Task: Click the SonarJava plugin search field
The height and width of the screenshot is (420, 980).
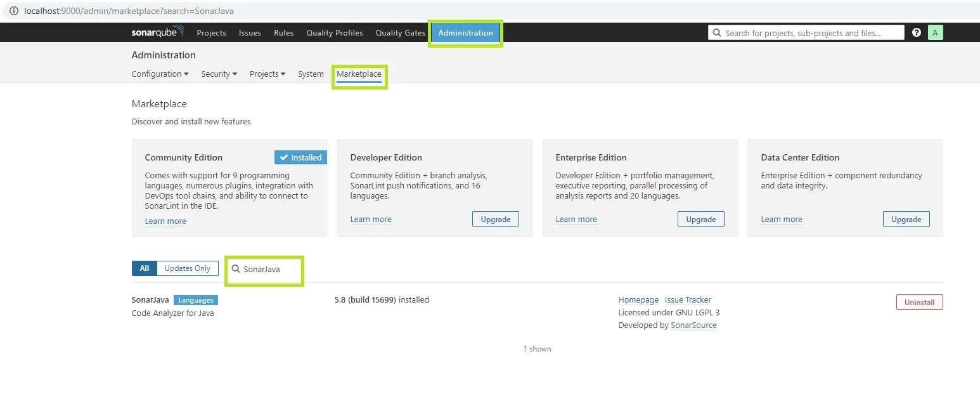Action: click(264, 270)
